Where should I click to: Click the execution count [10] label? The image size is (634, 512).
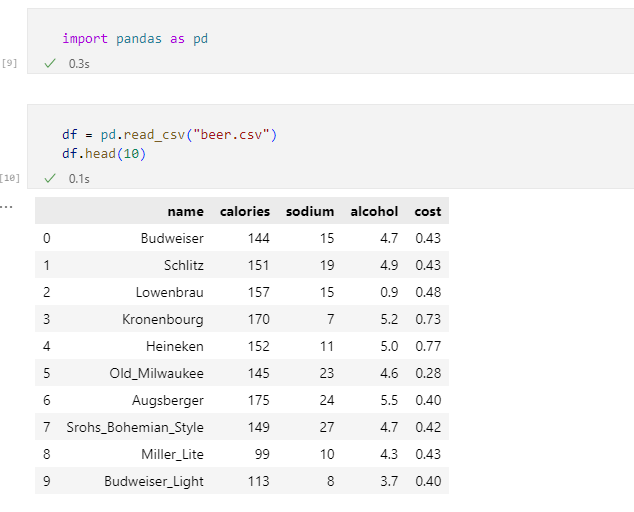[x=9, y=178]
